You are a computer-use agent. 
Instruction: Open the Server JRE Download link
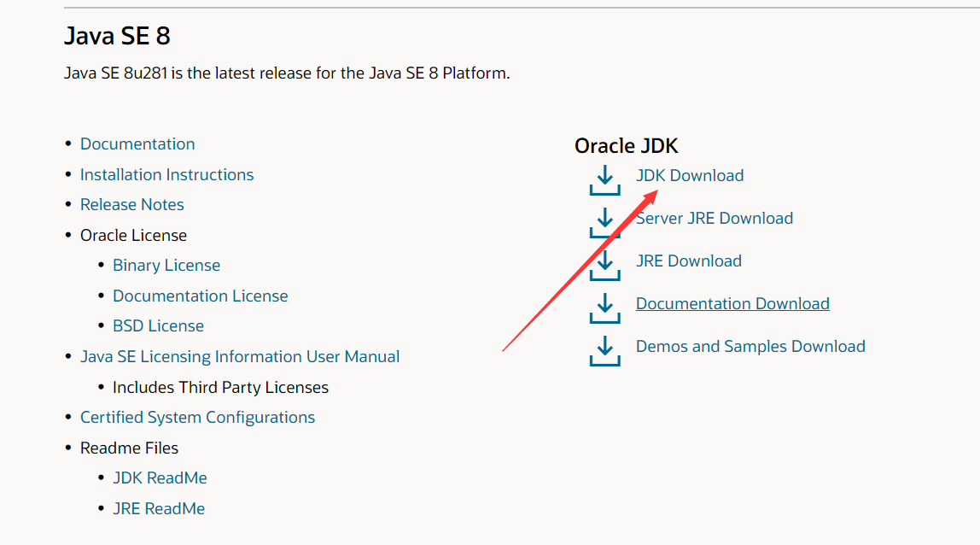tap(714, 218)
